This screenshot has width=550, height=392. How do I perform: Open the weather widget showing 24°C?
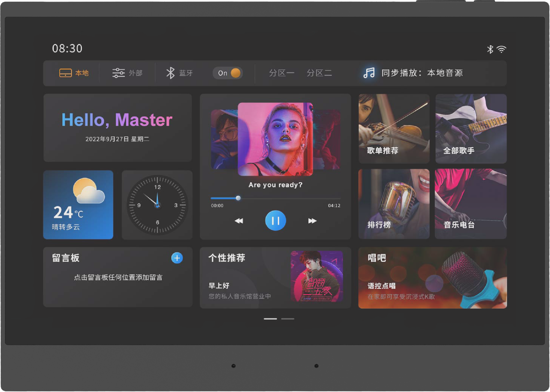[78, 205]
